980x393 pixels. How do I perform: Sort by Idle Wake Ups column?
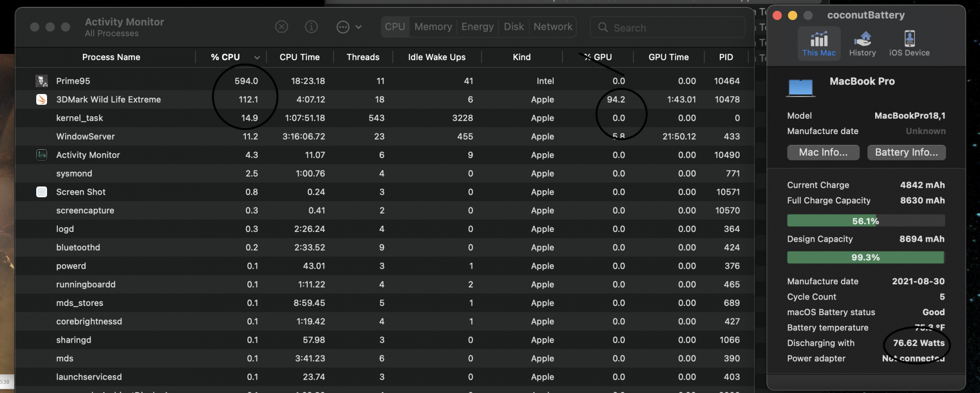pos(437,57)
